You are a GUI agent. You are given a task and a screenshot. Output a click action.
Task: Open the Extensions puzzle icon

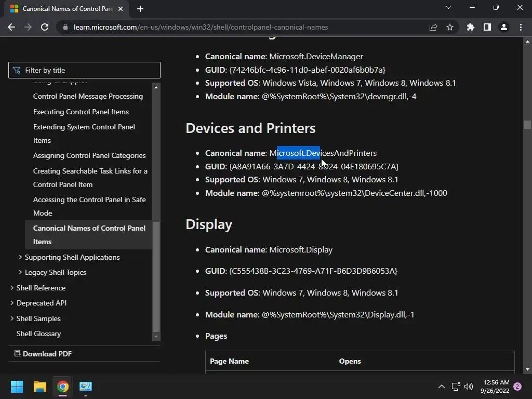tap(471, 27)
